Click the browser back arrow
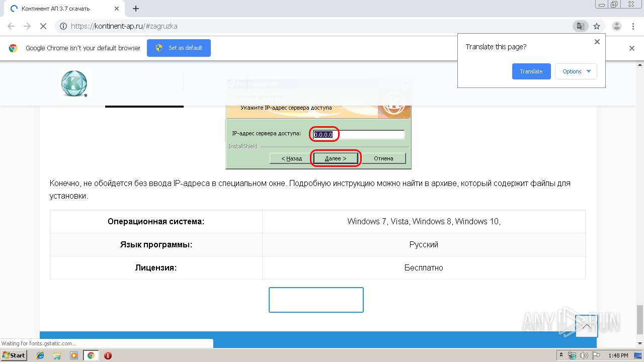The width and height of the screenshot is (644, 362). coord(11,26)
